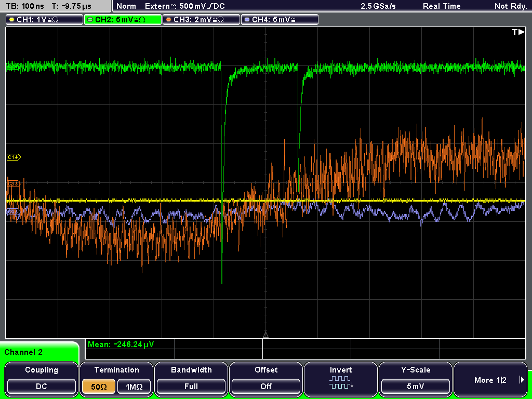Screen dimensions: 532x399
Task: Click the Mean: -246.24 µV measurement
Action: (121, 344)
